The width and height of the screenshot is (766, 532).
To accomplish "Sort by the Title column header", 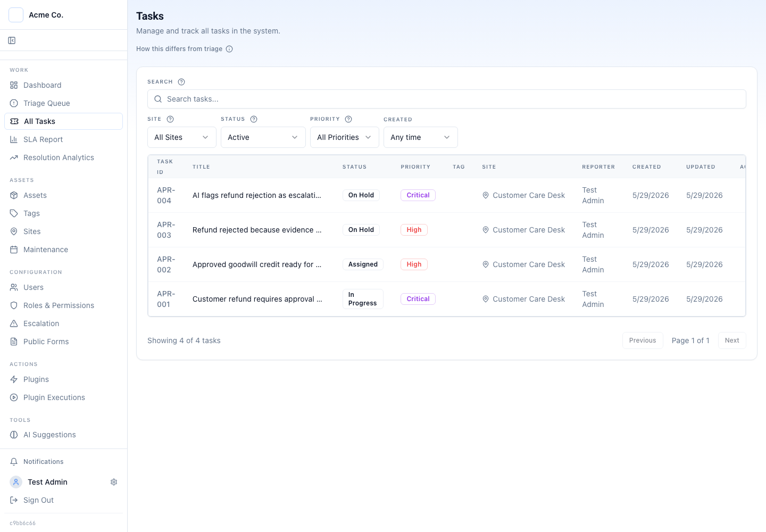I will click(201, 167).
